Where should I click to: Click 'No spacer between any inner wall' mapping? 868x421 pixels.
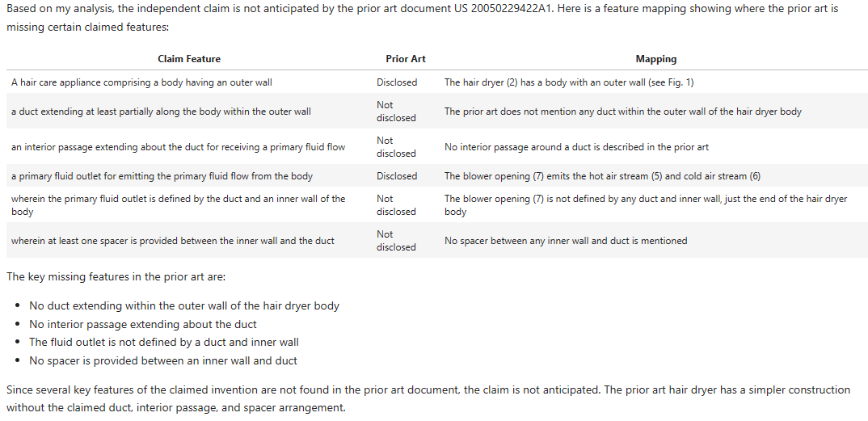pos(566,241)
